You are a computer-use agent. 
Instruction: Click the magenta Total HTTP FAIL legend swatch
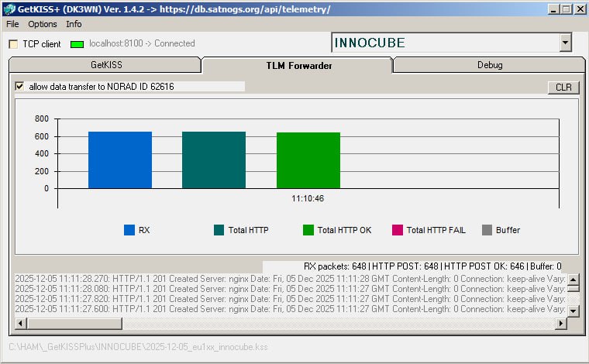(398, 230)
